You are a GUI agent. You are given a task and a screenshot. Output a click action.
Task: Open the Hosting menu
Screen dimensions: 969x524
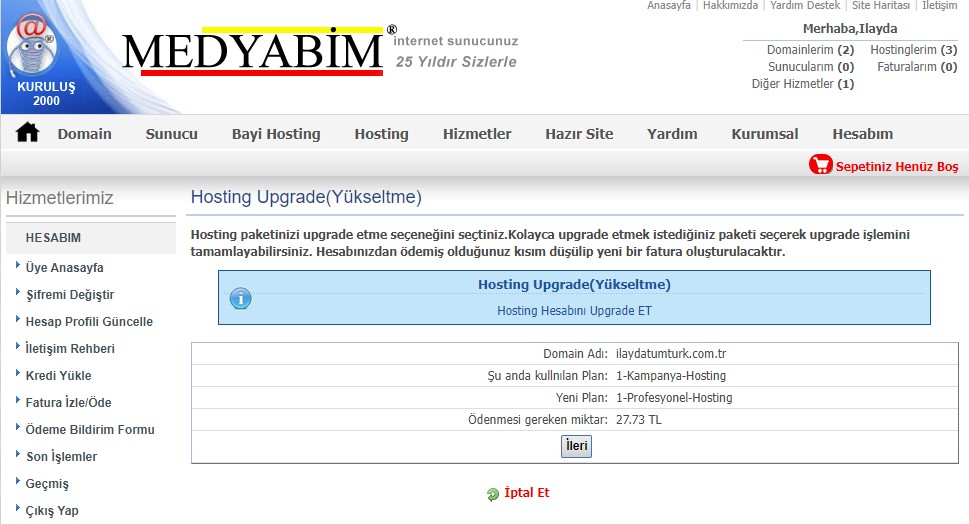[381, 134]
